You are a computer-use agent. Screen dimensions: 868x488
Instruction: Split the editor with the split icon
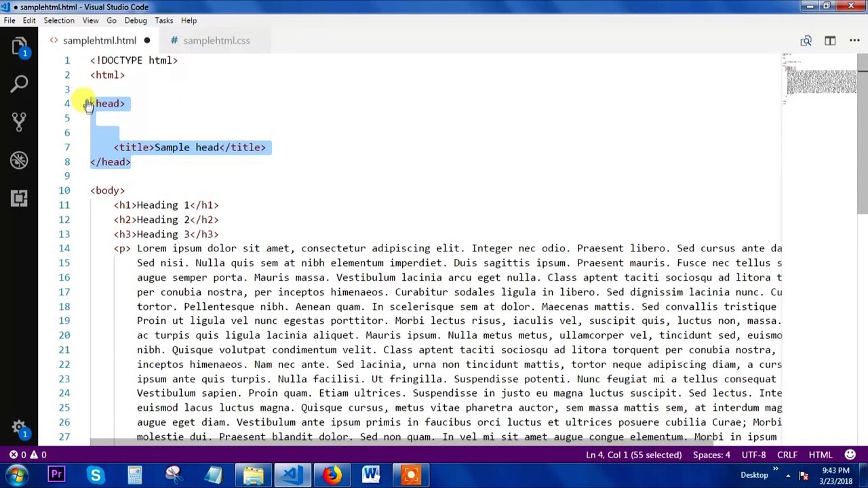tap(830, 41)
